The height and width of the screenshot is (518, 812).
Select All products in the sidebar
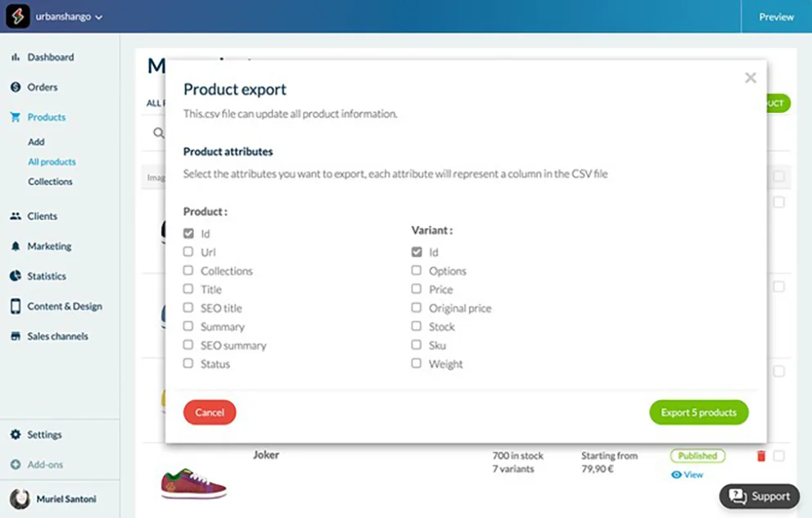(52, 161)
